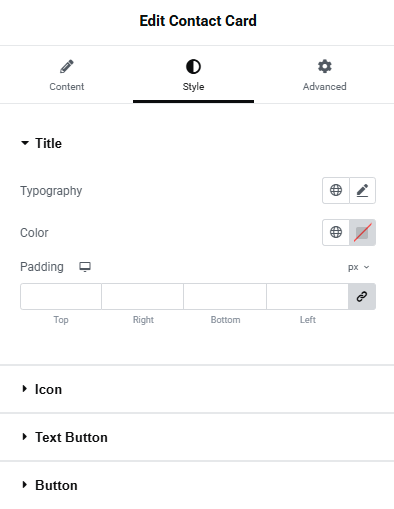Focus the Left padding input field
This screenshot has width=394, height=509.
(x=307, y=296)
